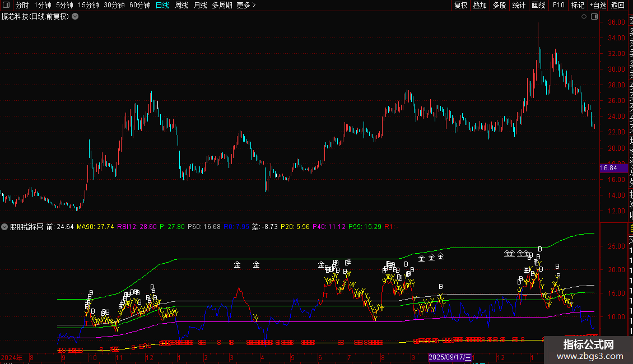Click the RSI12: 28.60 indicator value

(x=137, y=227)
